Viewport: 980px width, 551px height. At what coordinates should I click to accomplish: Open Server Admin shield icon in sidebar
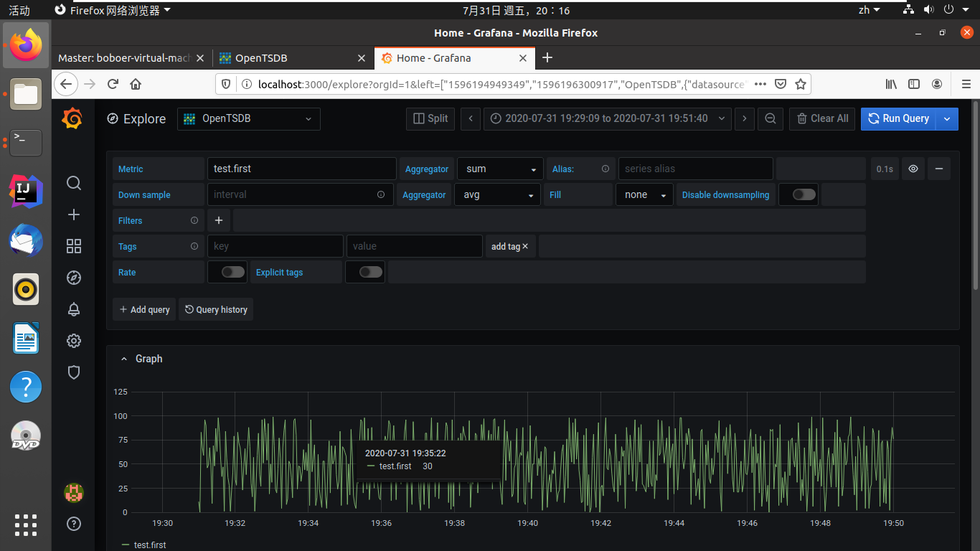[x=73, y=372]
